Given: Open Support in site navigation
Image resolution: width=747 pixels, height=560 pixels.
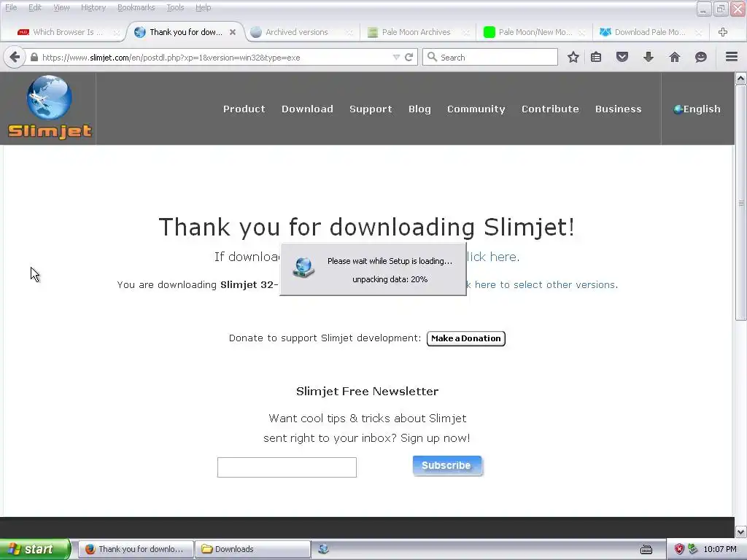Looking at the screenshot, I should (x=371, y=109).
